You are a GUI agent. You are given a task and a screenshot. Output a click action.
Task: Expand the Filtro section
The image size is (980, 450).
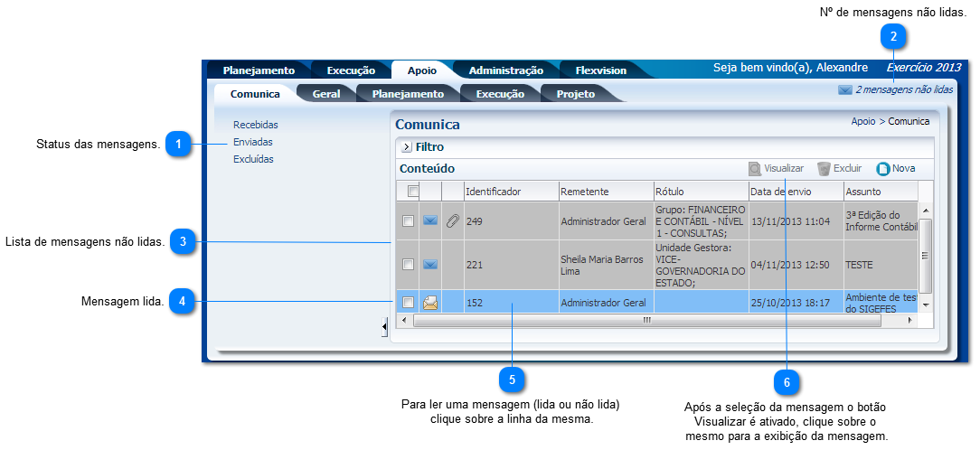tap(406, 147)
